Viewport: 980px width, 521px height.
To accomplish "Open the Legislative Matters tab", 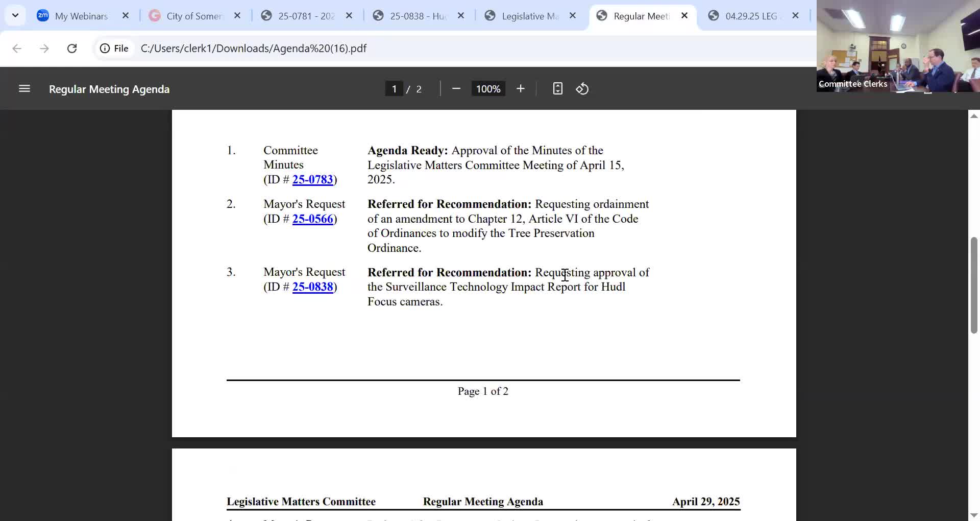I will coord(530,16).
